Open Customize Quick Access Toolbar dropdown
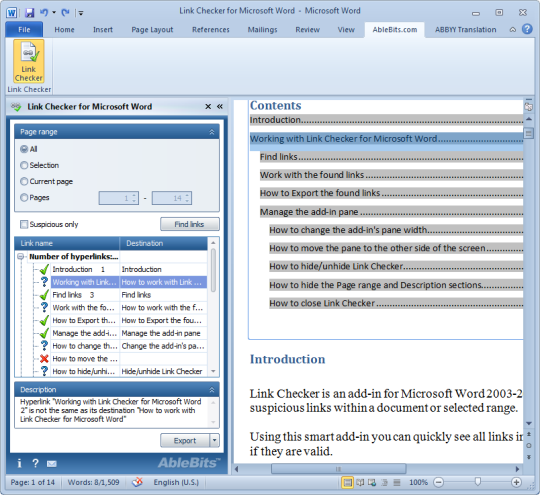Screen dimensions: 540x495 tap(81, 13)
